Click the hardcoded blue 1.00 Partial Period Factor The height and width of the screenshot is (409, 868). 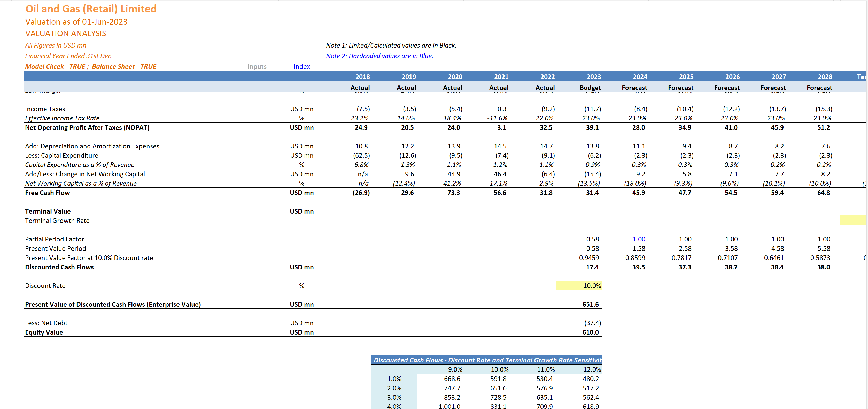(639, 239)
